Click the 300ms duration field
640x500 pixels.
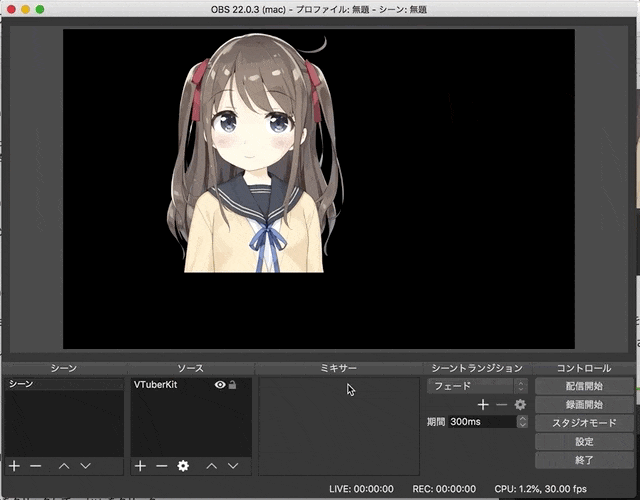click(482, 422)
